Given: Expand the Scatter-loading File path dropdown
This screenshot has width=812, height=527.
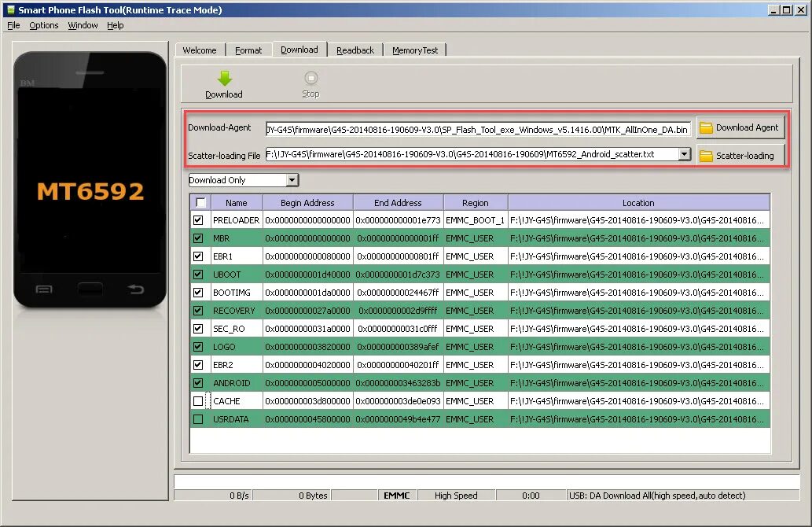Looking at the screenshot, I should [x=685, y=154].
